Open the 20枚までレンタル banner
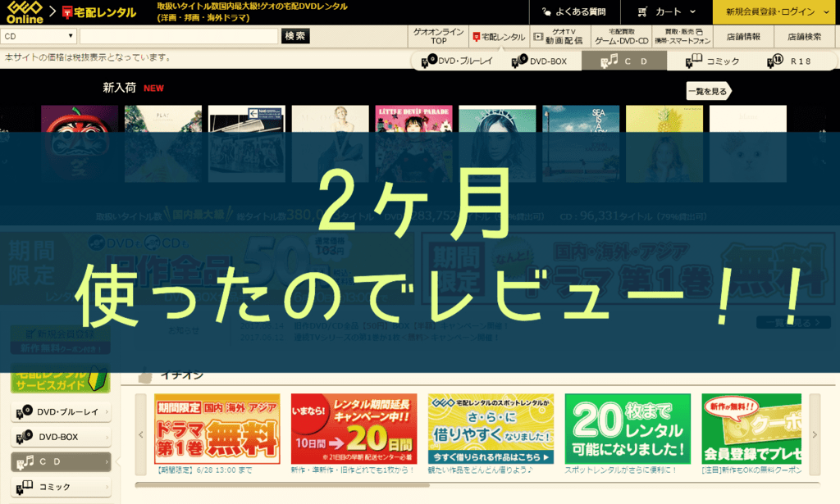840x504 pixels. (x=628, y=429)
